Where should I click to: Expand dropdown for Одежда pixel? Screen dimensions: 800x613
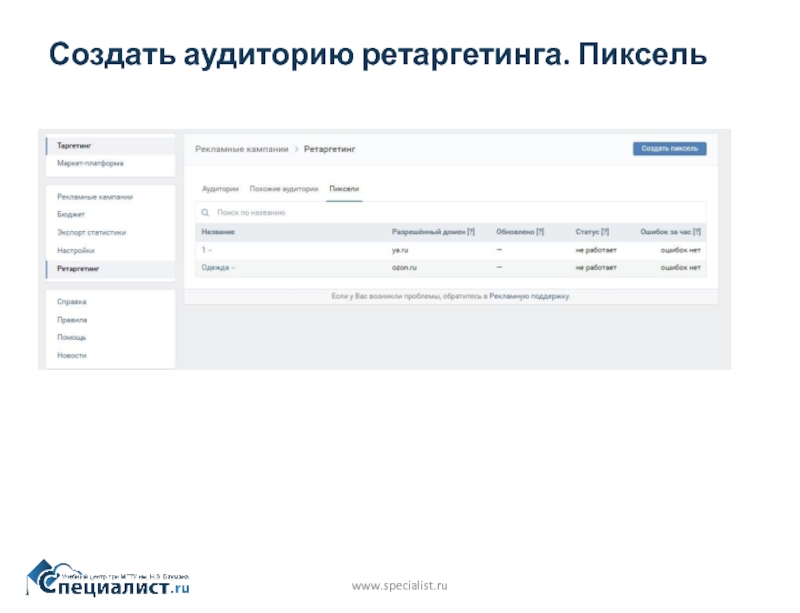click(x=233, y=268)
